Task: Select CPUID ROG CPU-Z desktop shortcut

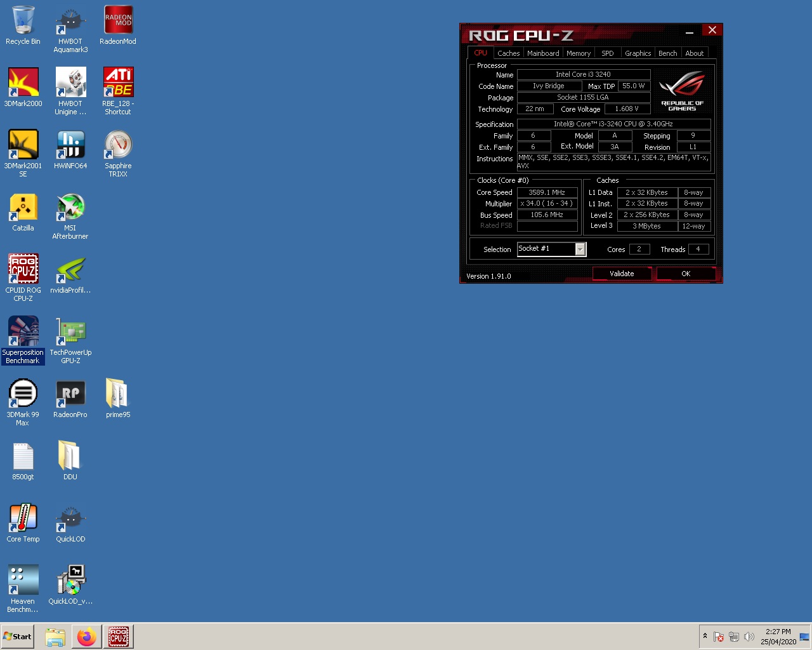Action: (23, 278)
